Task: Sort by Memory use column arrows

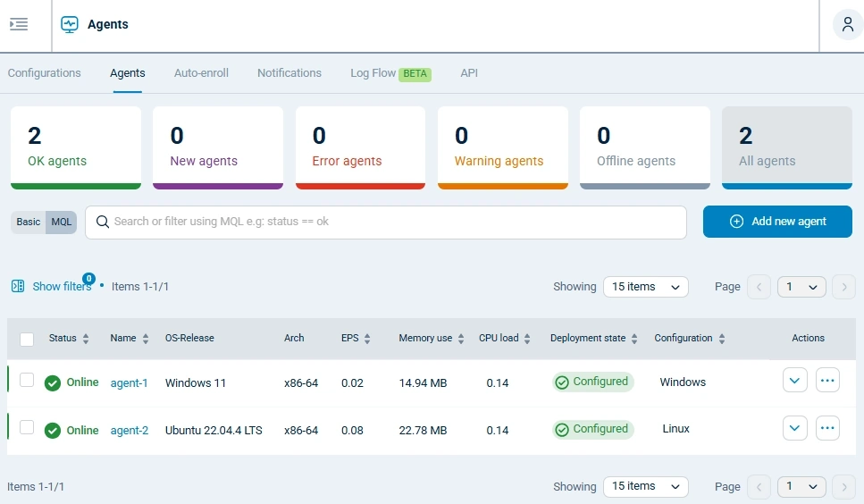Action: pos(461,339)
